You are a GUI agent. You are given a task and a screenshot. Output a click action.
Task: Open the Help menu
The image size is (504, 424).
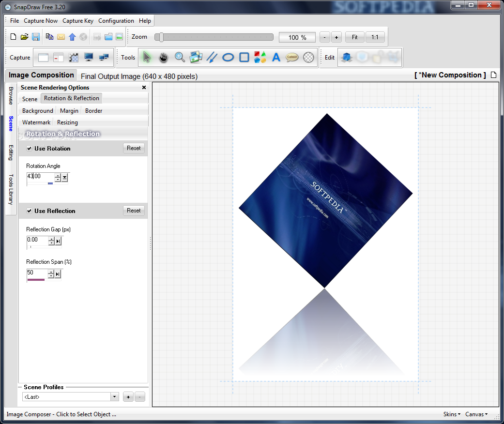[x=145, y=21]
